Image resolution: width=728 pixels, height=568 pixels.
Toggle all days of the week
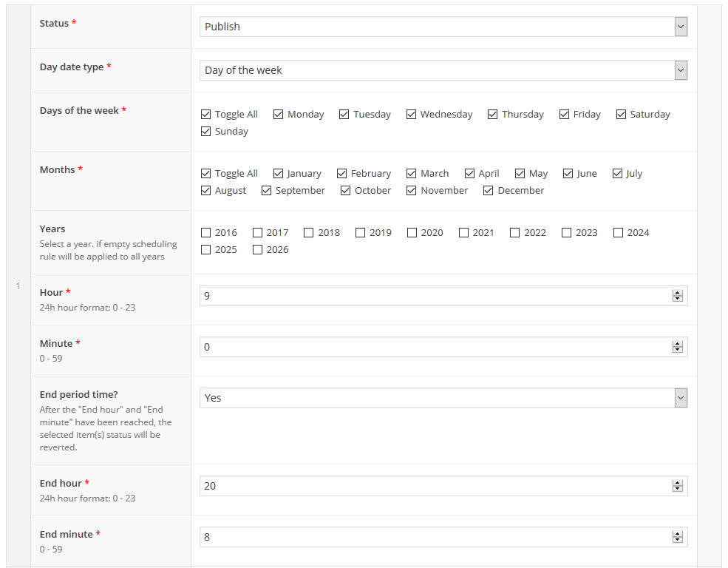point(206,115)
